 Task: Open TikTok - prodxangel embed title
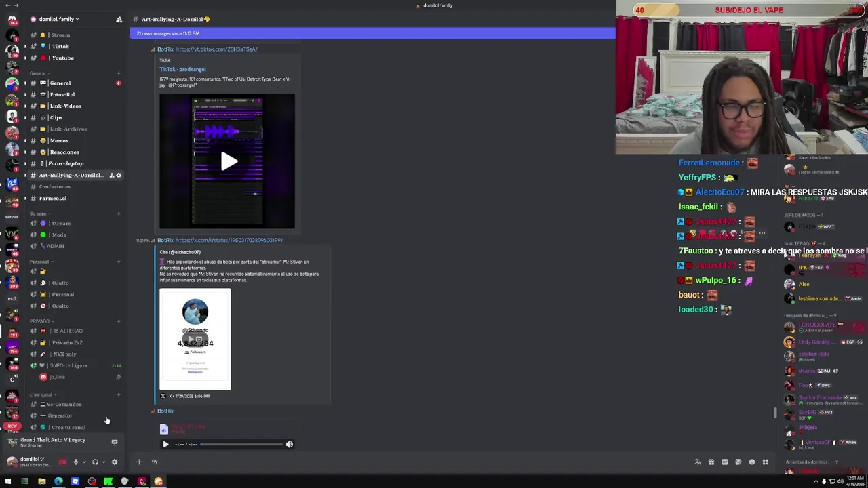tap(182, 69)
